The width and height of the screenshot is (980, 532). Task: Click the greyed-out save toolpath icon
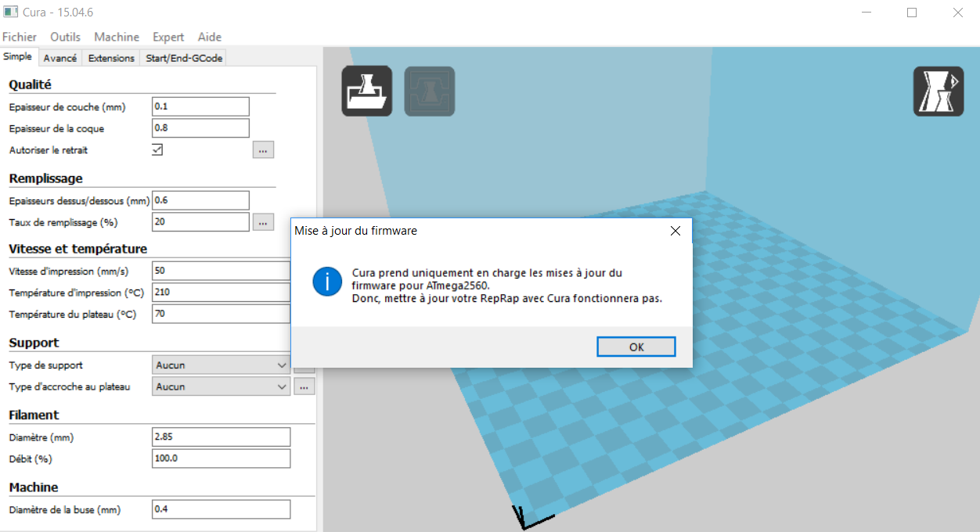[x=429, y=92]
